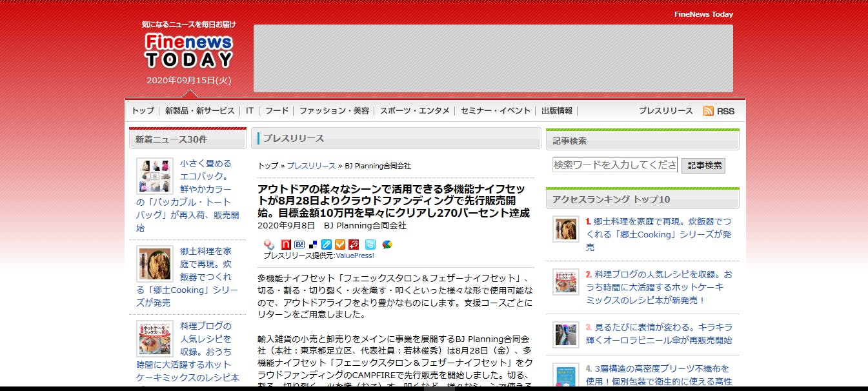Viewport: 868px width, 391px height.
Task: Click the orange checkmark bookmark icon
Action: point(340,245)
